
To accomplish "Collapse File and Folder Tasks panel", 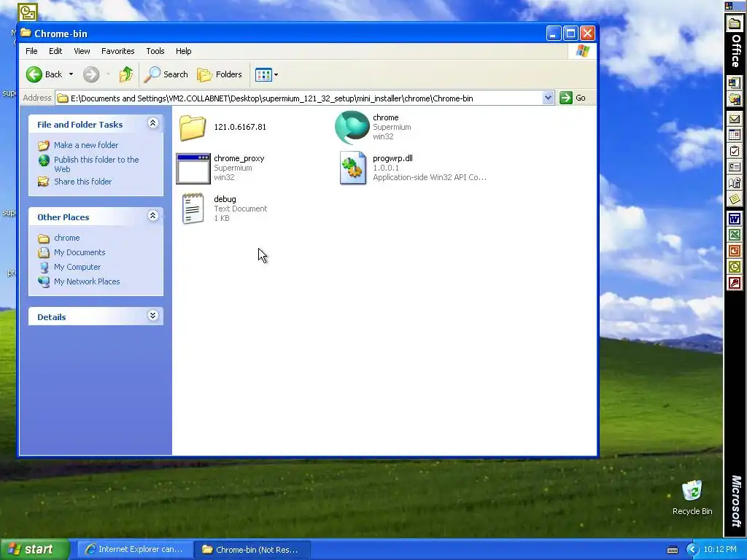I will [153, 123].
